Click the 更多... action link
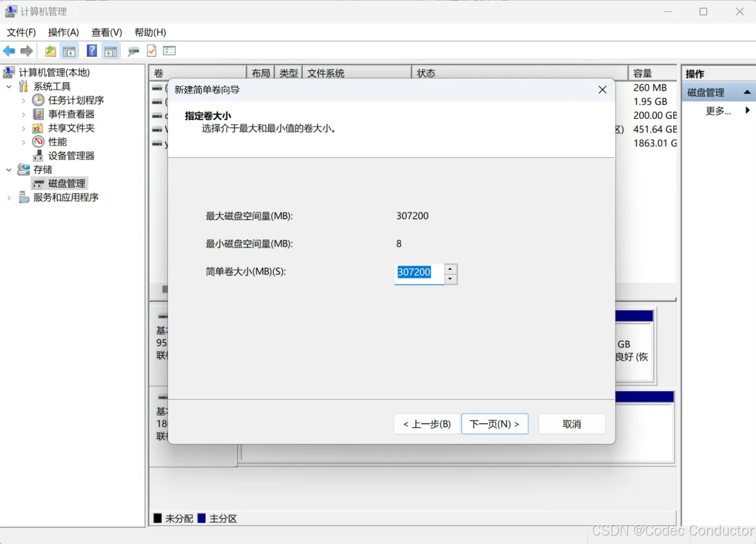The height and width of the screenshot is (544, 756). pyautogui.click(x=718, y=111)
